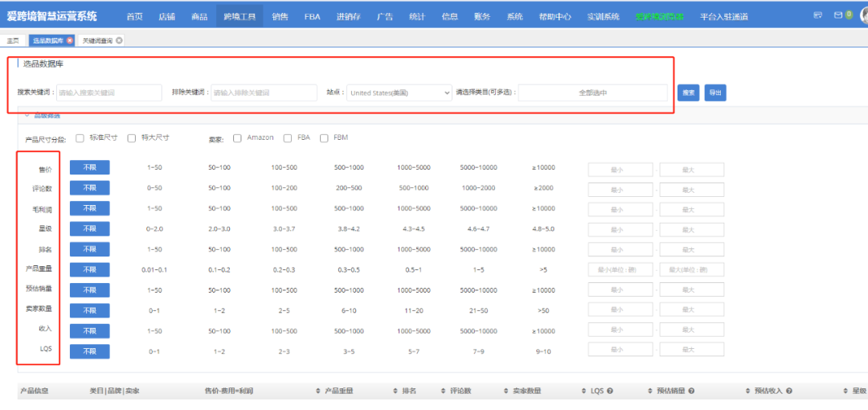The height and width of the screenshot is (410, 868).
Task: Open the 首页 menu item
Action: [x=134, y=17]
